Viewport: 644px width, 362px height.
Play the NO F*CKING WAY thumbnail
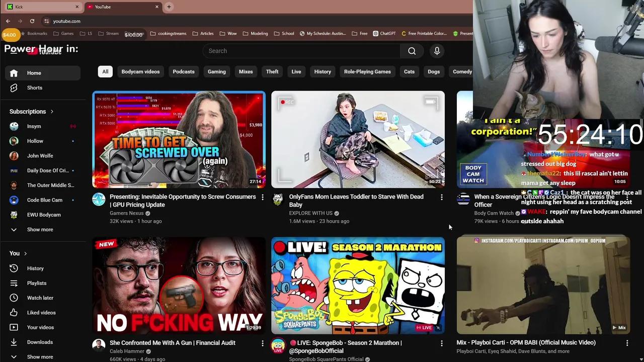179,286
